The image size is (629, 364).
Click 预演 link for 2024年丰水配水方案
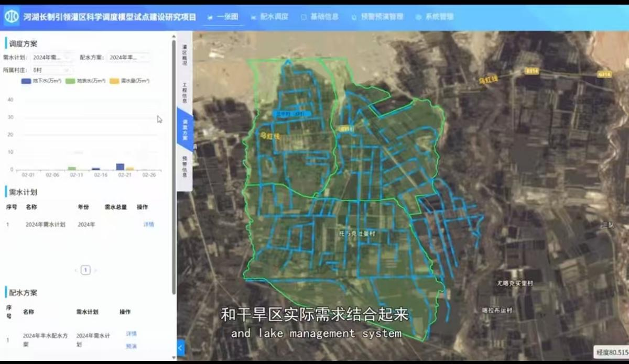point(131,346)
